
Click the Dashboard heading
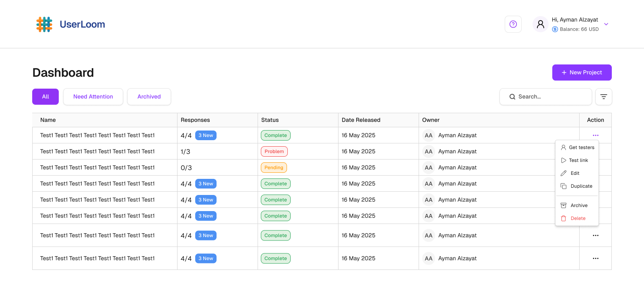tap(63, 73)
